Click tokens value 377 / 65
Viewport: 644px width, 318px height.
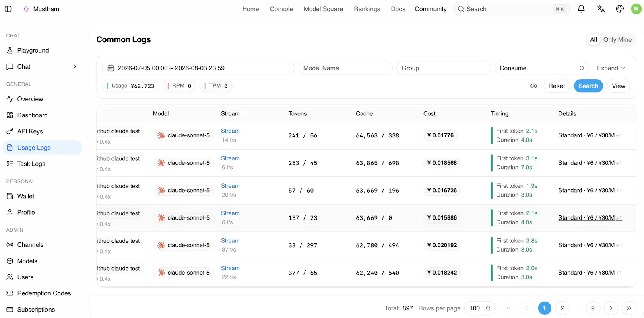pos(303,273)
